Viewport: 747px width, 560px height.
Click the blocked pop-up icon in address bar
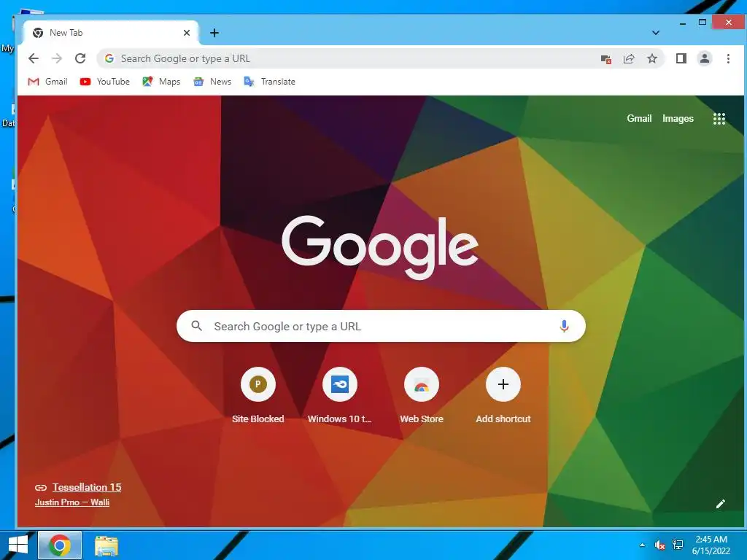point(606,59)
